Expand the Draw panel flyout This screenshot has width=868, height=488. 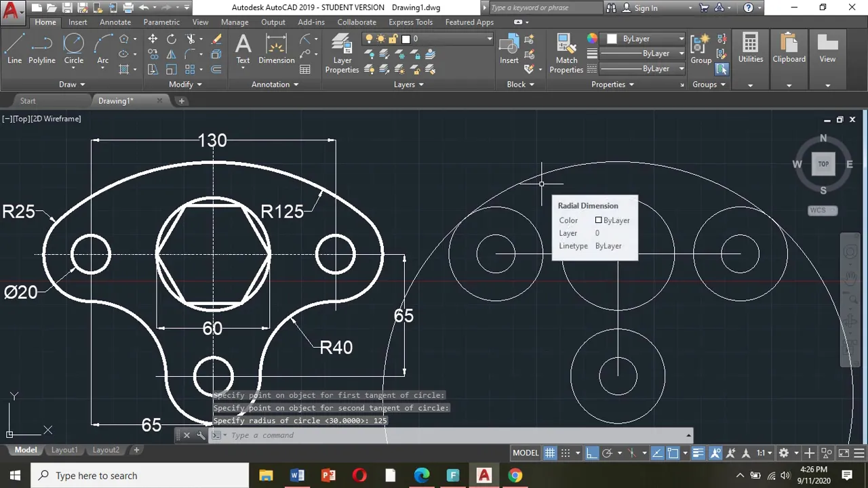click(x=72, y=85)
